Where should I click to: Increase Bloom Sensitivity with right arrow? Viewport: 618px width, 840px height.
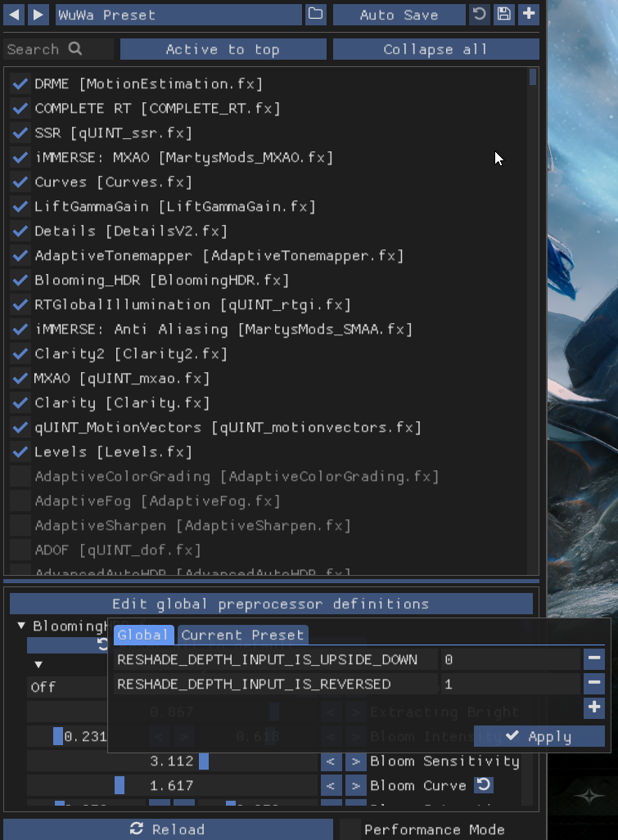356,761
